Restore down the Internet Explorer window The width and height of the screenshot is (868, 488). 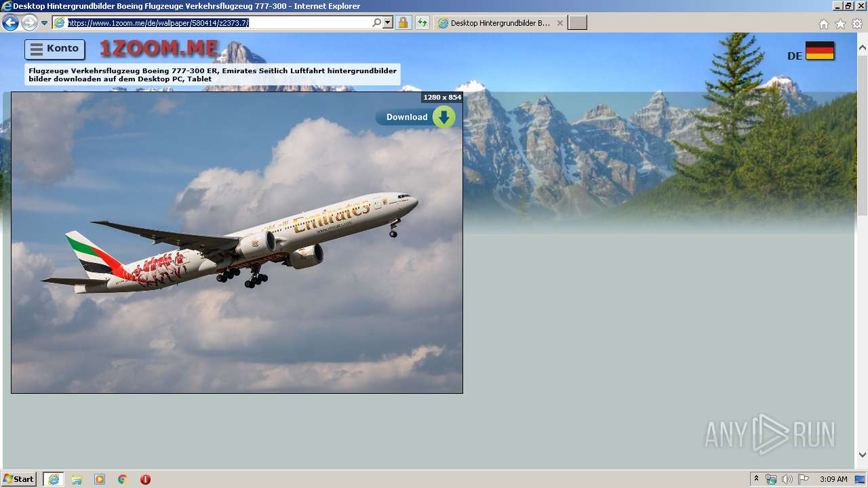point(849,5)
